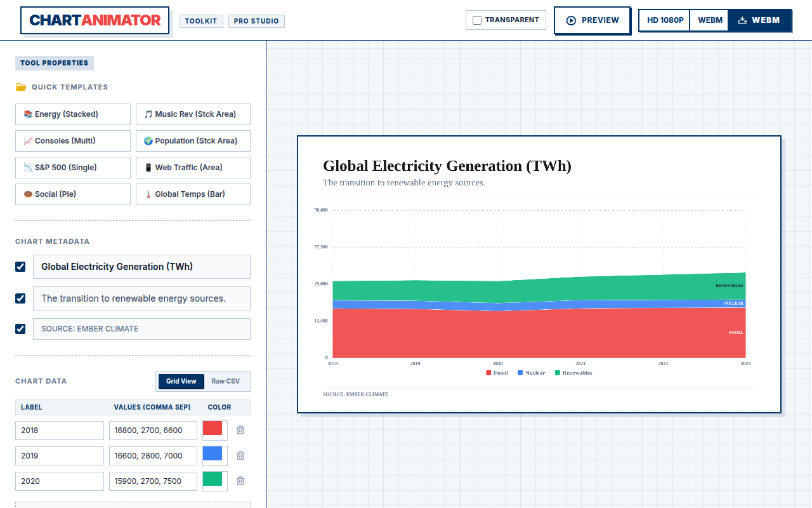Viewport: 812px width, 508px height.
Task: Click the Quick Templates folder icon
Action: [x=21, y=87]
